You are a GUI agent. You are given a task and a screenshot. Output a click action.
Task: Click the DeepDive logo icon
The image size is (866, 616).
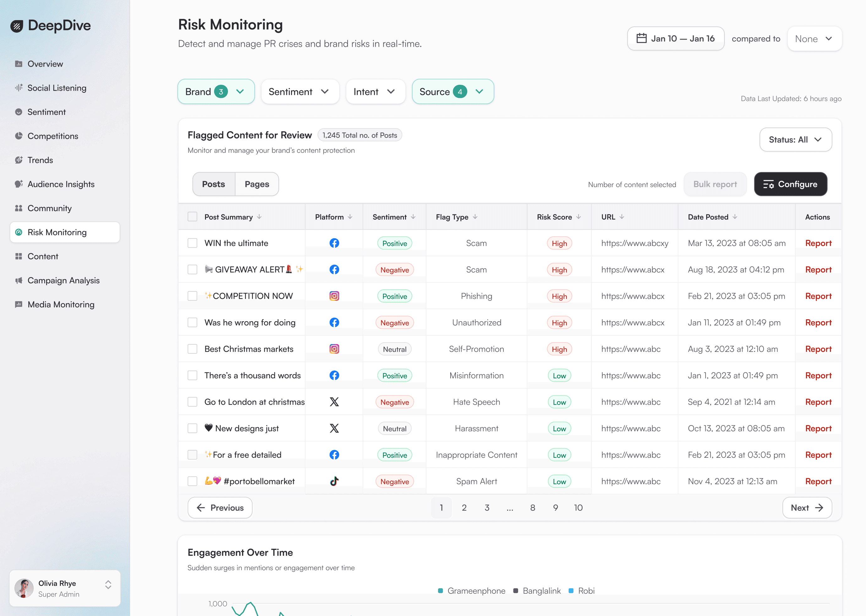click(17, 26)
